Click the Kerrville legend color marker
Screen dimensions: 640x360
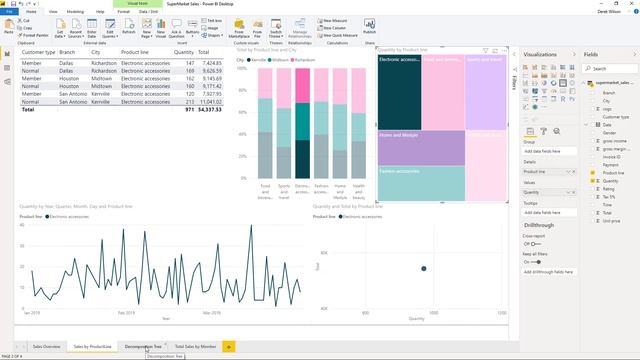coord(249,60)
